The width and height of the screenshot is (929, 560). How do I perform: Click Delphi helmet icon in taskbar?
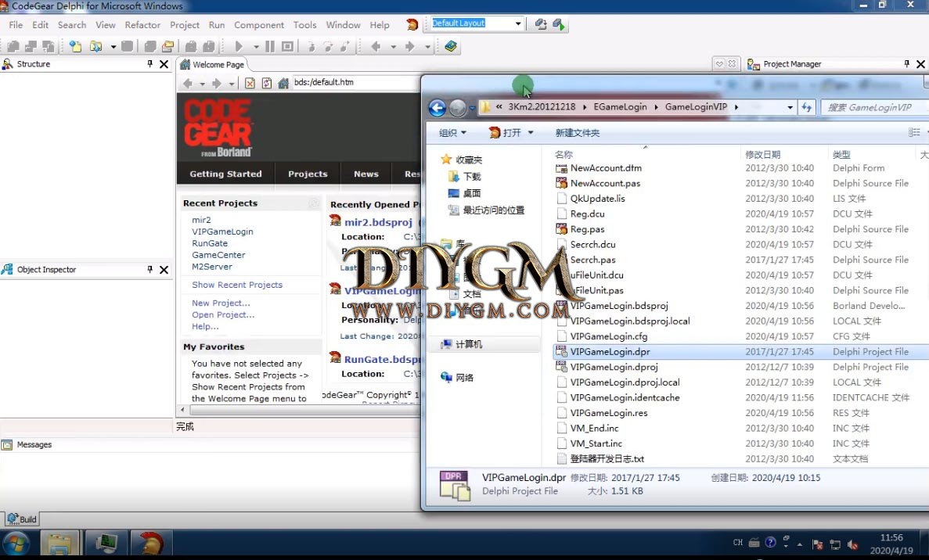(150, 544)
